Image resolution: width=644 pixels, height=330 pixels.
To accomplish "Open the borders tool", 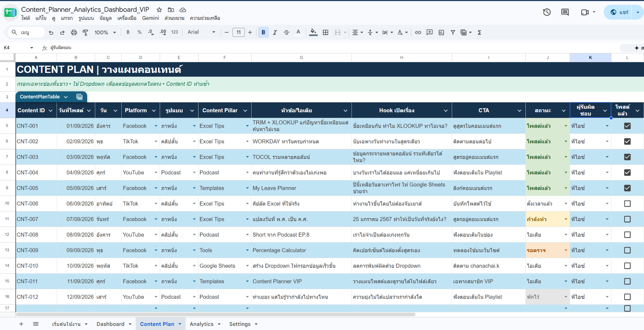I will (325, 32).
